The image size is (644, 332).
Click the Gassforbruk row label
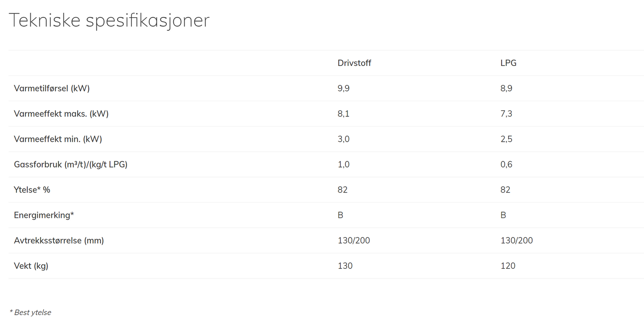(70, 164)
